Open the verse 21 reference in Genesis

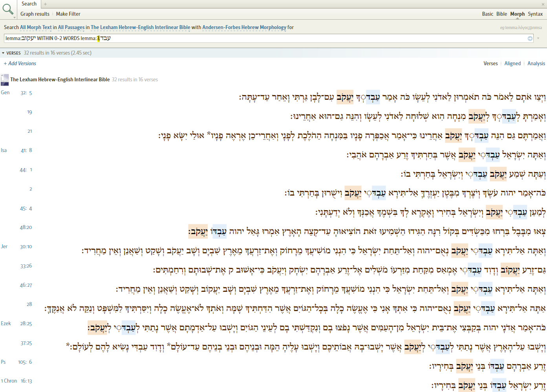pos(29,131)
